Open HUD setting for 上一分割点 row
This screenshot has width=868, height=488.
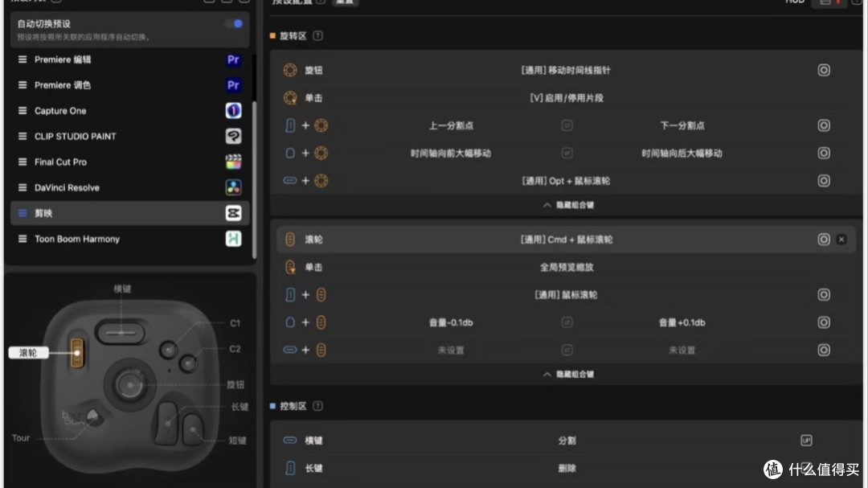coord(824,125)
